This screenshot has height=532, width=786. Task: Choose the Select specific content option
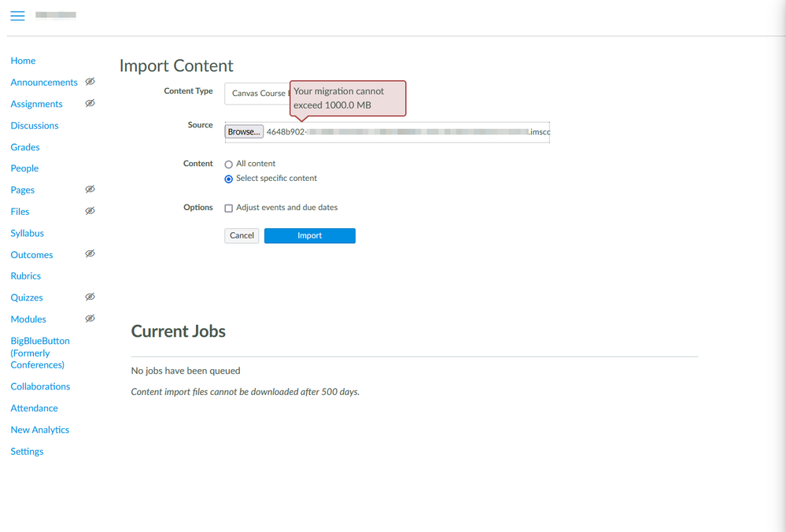(x=229, y=179)
